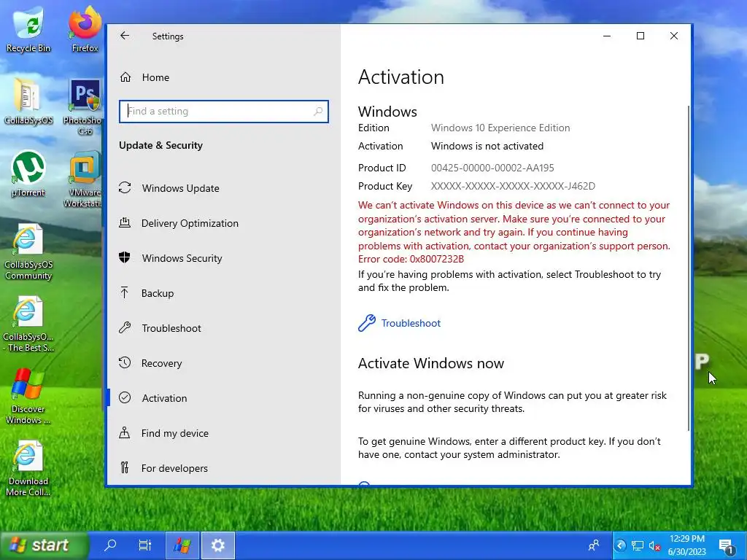The image size is (747, 560).
Task: Open the Recycle Bin desktop icon
Action: 28,29
